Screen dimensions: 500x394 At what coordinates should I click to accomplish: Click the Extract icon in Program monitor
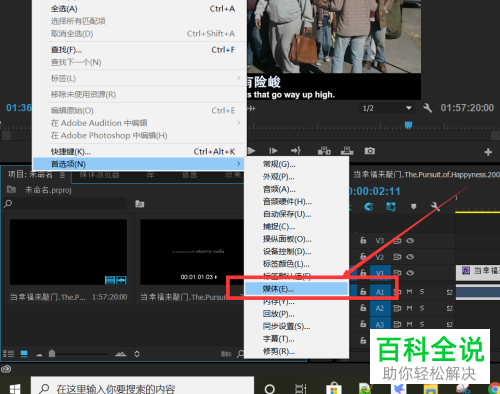(347, 151)
